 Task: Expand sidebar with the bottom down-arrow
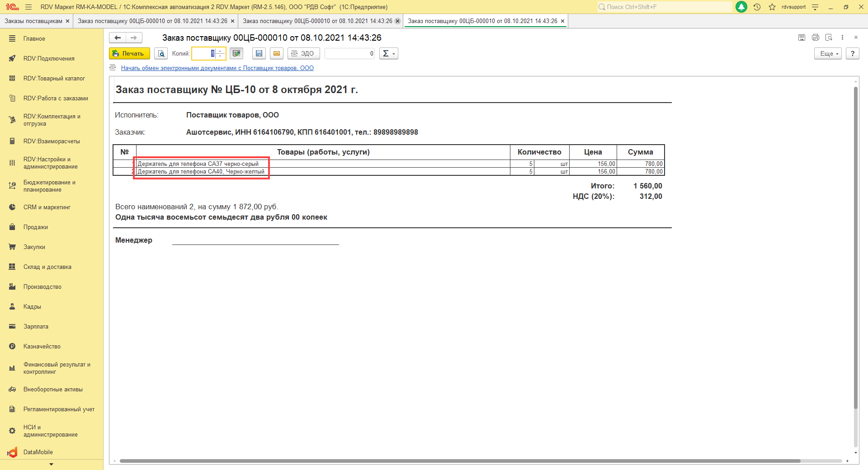click(51, 464)
